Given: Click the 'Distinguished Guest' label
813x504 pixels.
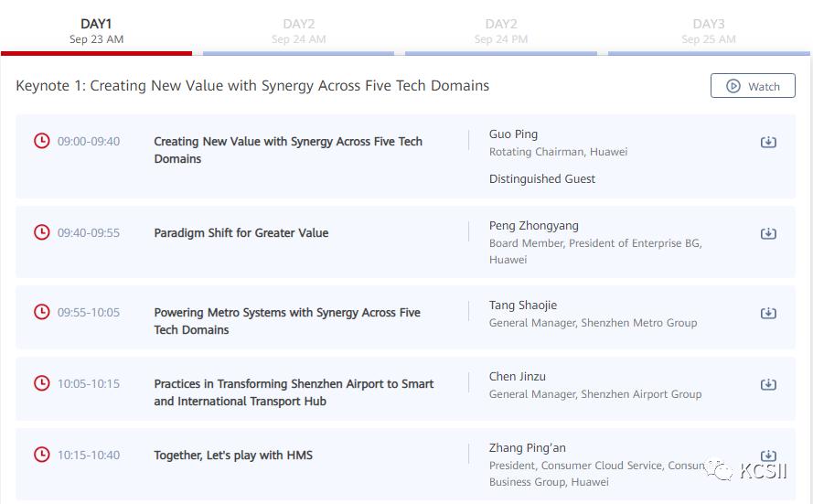Looking at the screenshot, I should tap(541, 179).
